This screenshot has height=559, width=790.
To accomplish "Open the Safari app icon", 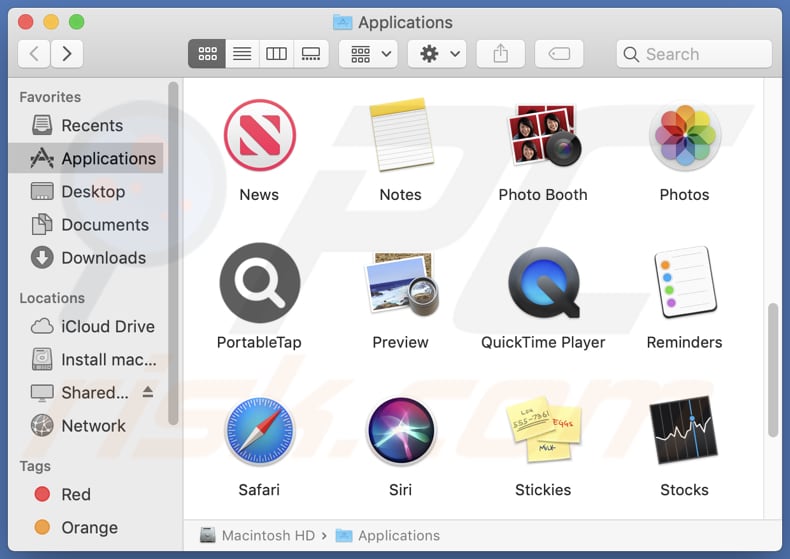I will click(x=259, y=431).
